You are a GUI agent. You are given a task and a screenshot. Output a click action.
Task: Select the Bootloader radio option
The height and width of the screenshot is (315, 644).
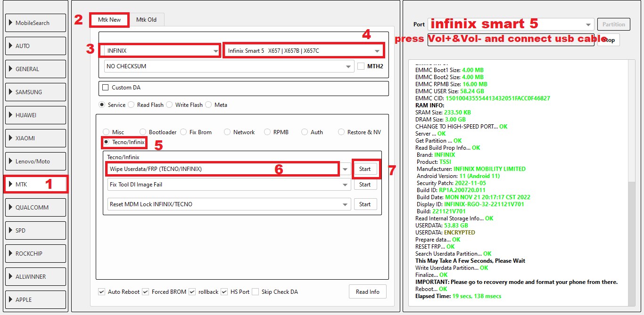[143, 132]
